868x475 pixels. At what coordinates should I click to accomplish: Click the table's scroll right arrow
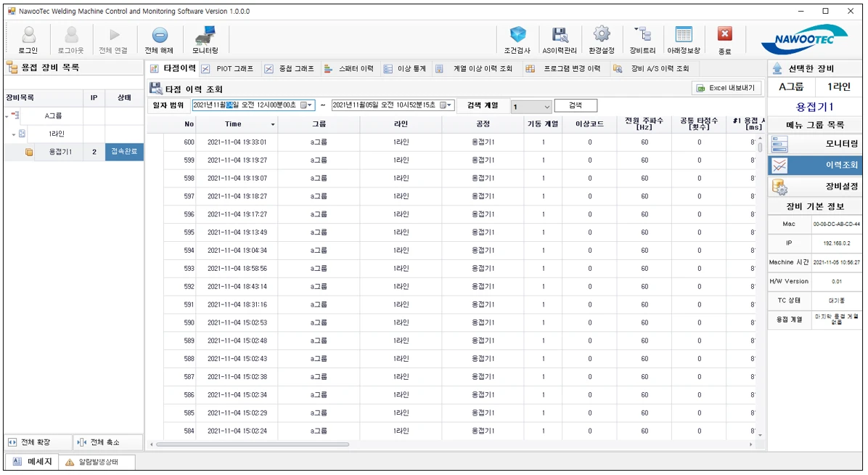751,444
